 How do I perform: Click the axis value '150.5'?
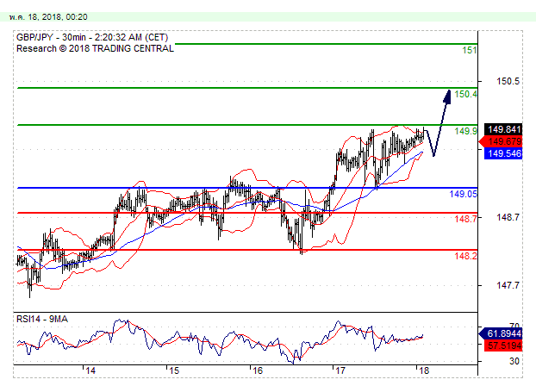point(508,81)
